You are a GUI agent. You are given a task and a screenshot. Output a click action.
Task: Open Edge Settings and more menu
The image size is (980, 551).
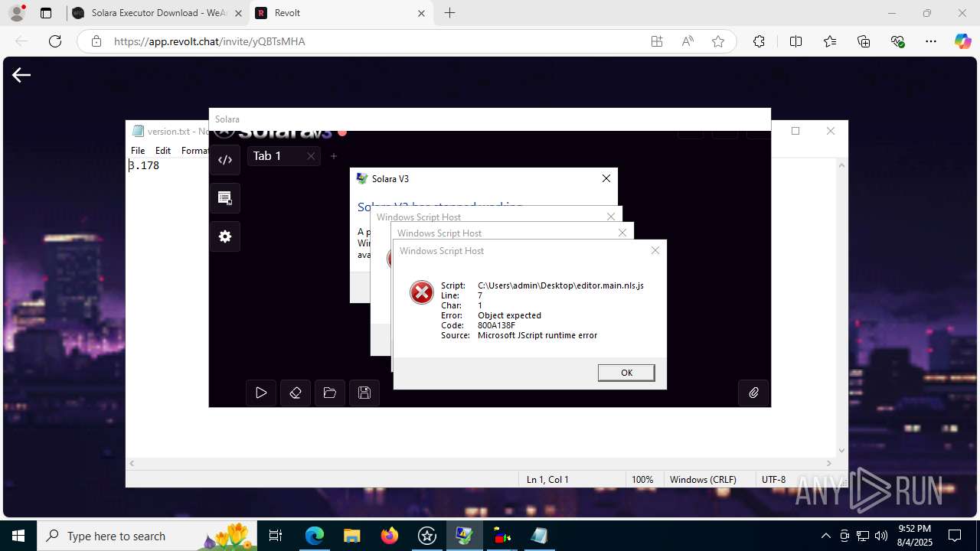[931, 41]
